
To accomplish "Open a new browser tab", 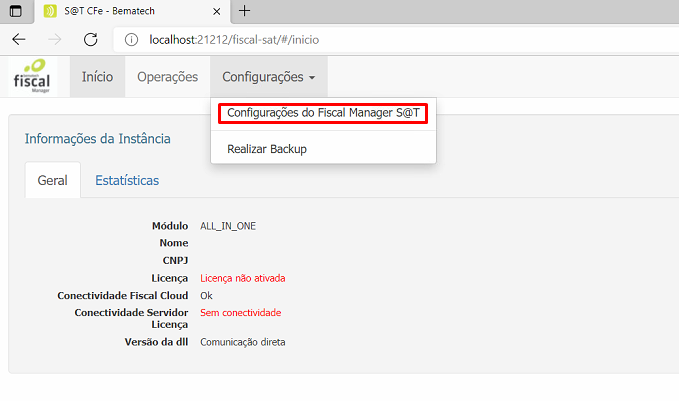I will click(x=245, y=11).
